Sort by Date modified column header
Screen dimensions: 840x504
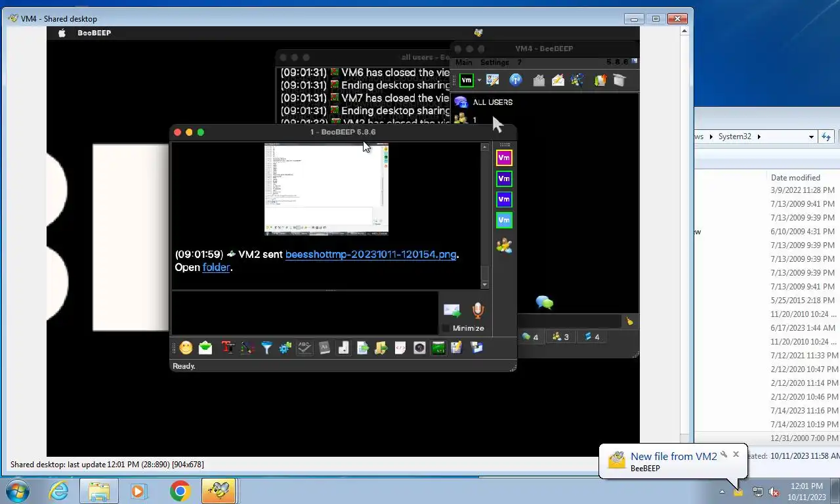[x=795, y=177]
